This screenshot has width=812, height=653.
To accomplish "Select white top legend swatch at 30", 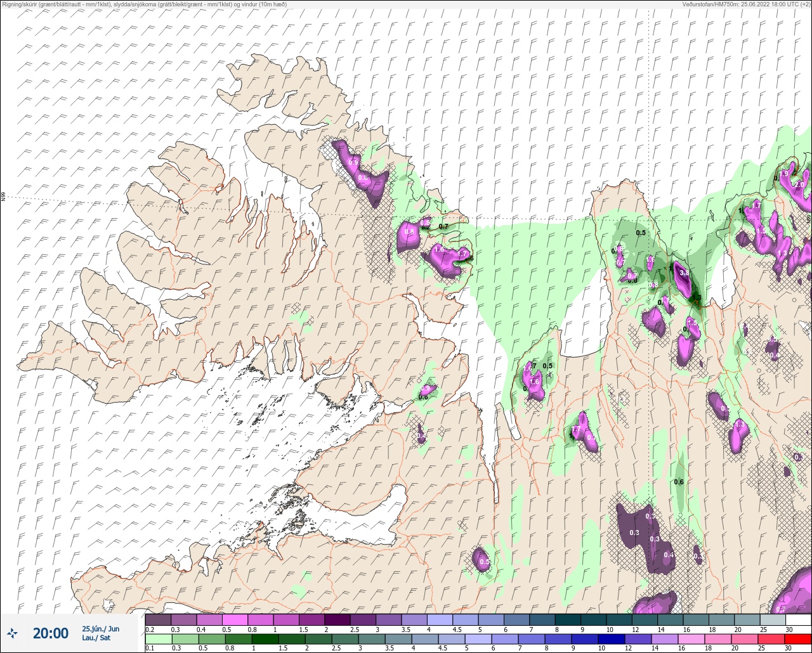I will click(799, 619).
